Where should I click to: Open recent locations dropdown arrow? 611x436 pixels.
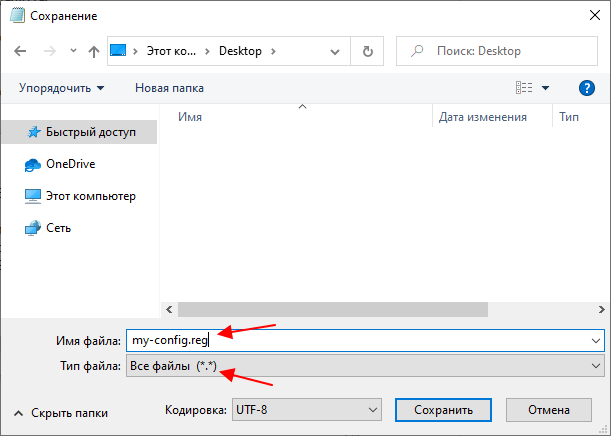click(73, 51)
